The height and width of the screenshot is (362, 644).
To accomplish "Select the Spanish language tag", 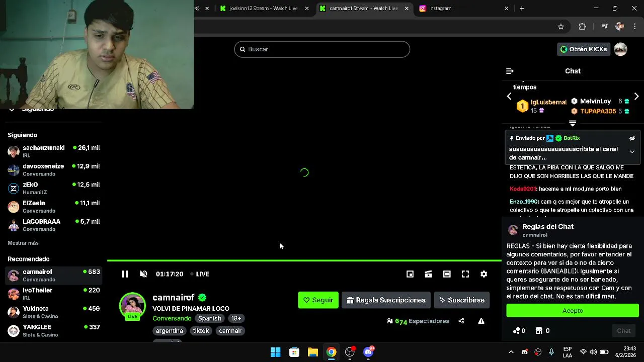I will (210, 318).
